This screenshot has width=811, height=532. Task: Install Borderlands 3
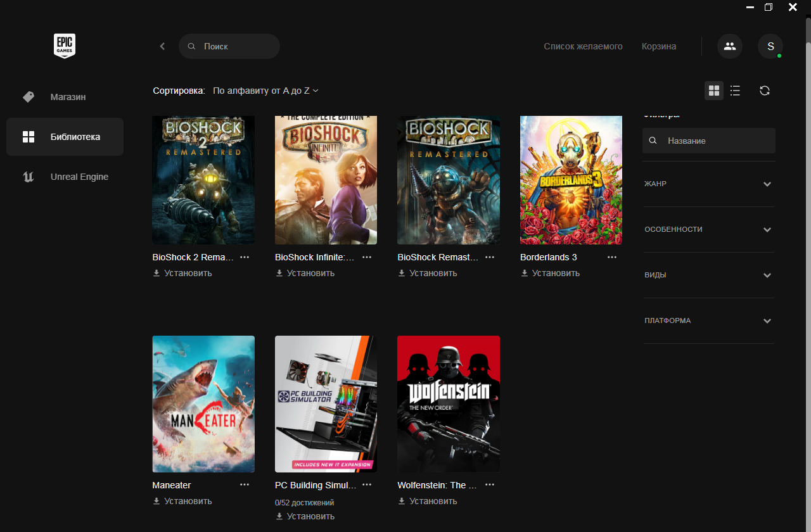(x=550, y=273)
